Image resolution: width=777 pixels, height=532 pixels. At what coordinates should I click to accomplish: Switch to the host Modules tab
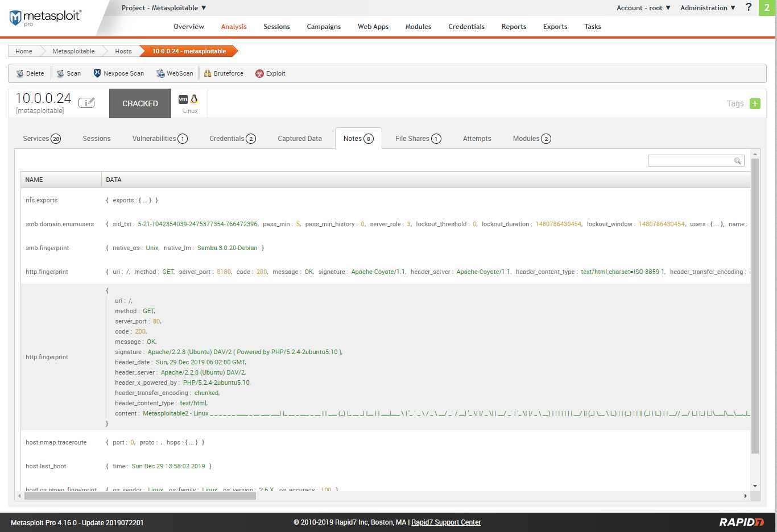click(x=532, y=139)
